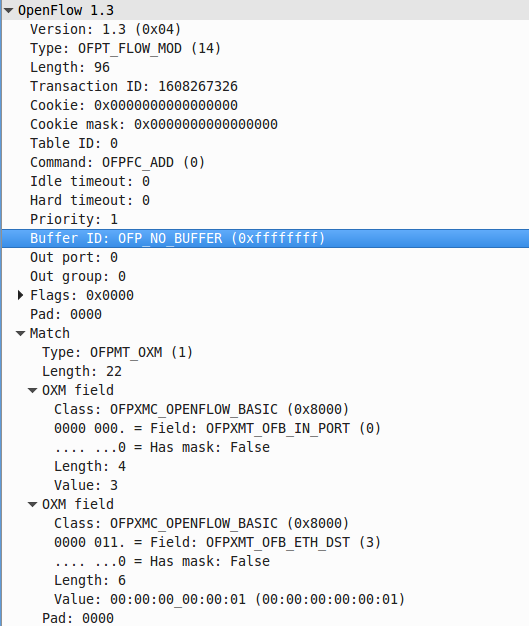
Task: Select the Value: 00:00:00_00:00:01 MAC row
Action: [265, 599]
